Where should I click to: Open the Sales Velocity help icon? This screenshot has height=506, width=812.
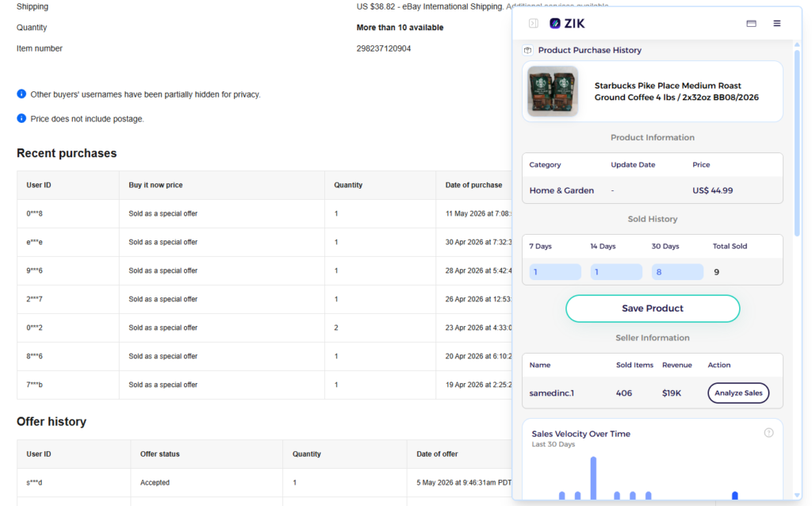(x=769, y=432)
